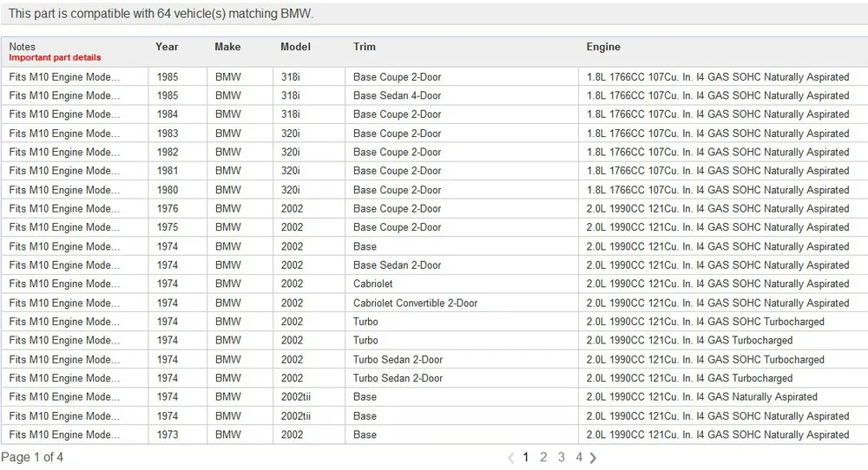Click 'Fits M10 Engine Mode...' note in 1973 row
This screenshot has width=868, height=470.
pyautogui.click(x=64, y=434)
